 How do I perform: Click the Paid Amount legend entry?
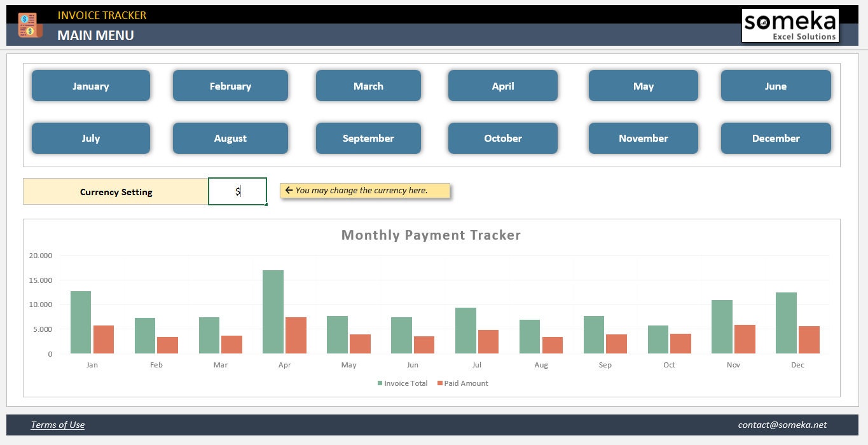pos(463,383)
